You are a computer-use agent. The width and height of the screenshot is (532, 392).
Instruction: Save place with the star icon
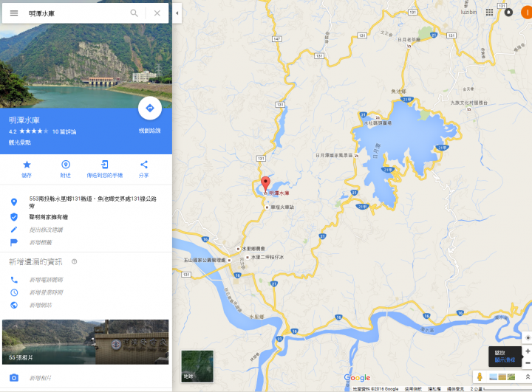[27, 169]
